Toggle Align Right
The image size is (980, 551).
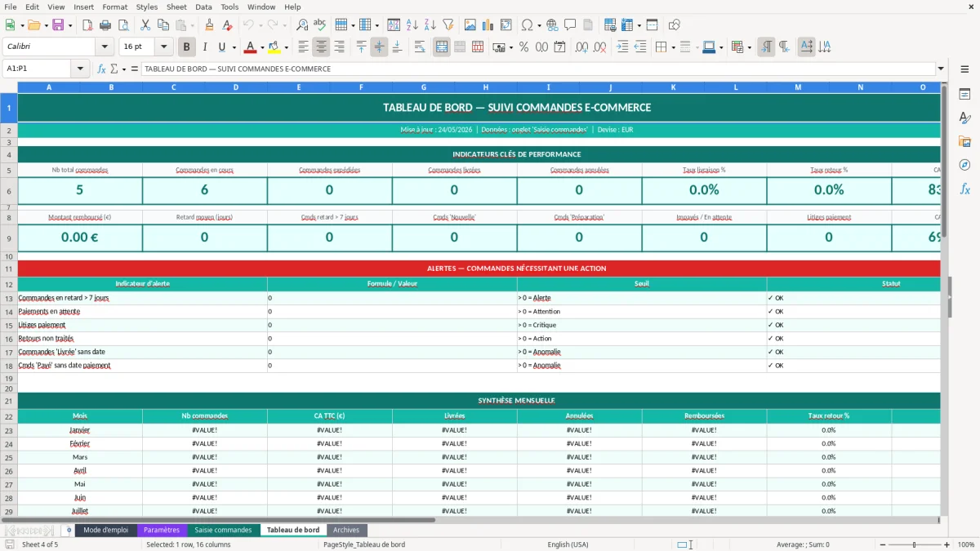coord(339,47)
